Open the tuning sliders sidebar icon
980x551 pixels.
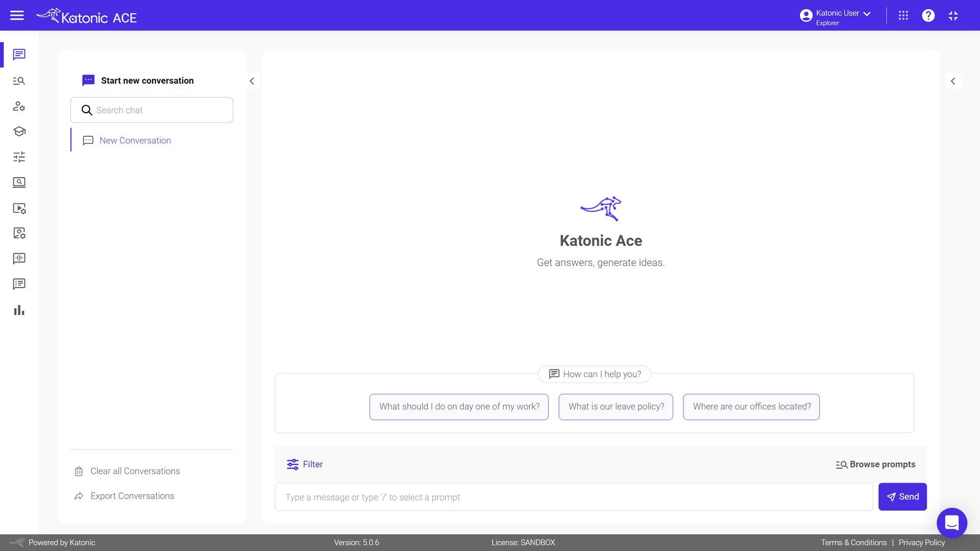coord(19,157)
